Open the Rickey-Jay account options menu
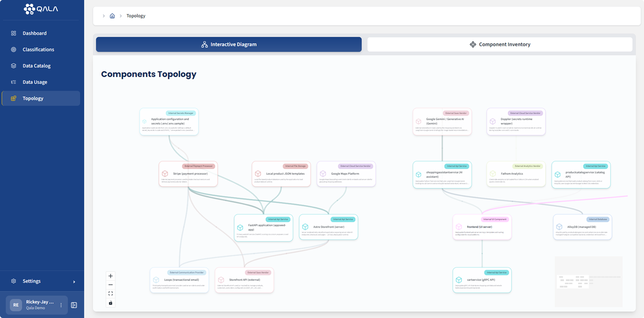Image resolution: width=644 pixels, height=318 pixels. [61, 305]
